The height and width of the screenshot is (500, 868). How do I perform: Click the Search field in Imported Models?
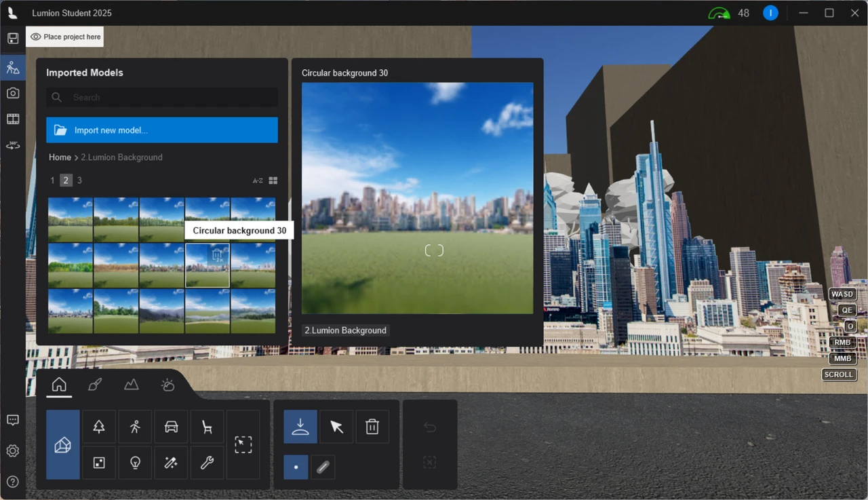pos(162,98)
